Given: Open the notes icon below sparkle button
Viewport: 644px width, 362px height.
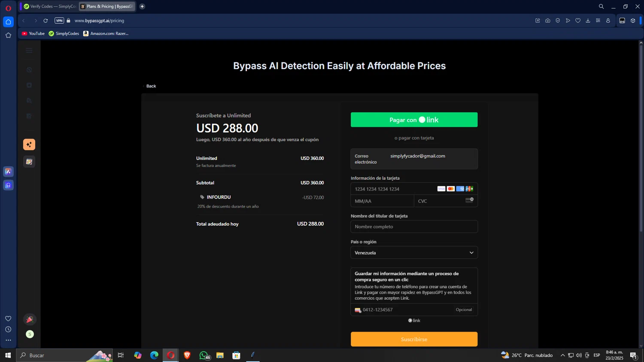Looking at the screenshot, I should 29,162.
